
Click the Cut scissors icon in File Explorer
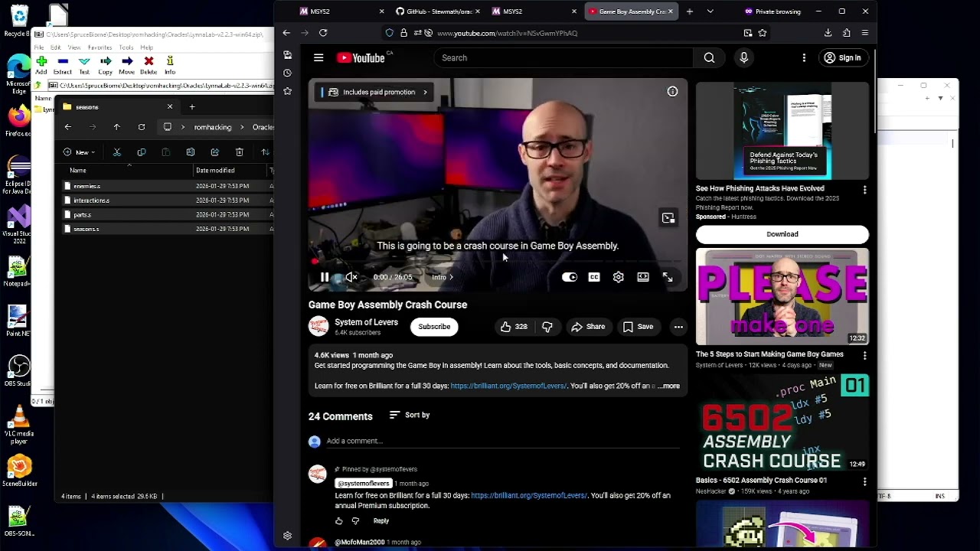coord(117,152)
